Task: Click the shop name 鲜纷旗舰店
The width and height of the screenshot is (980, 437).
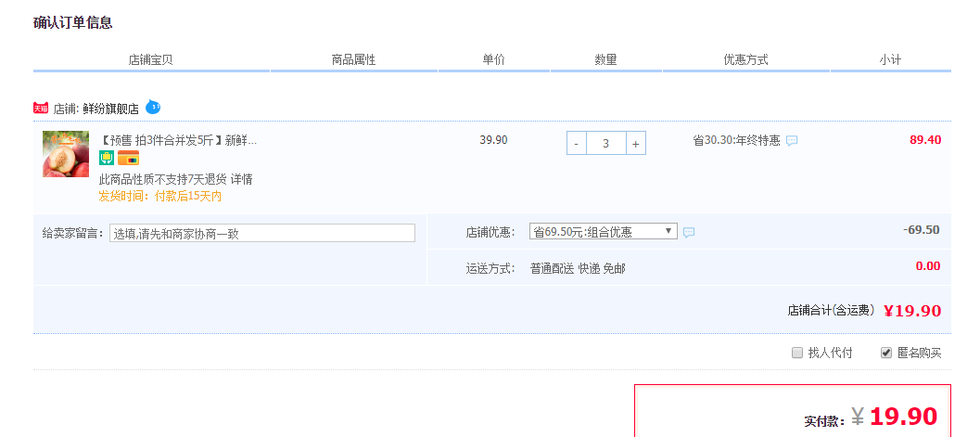Action: click(110, 109)
